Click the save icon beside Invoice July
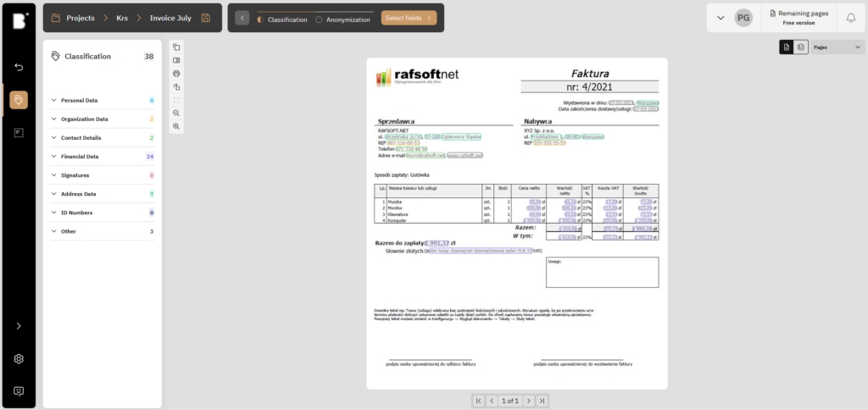Image resolution: width=868 pixels, height=410 pixels. pos(206,18)
